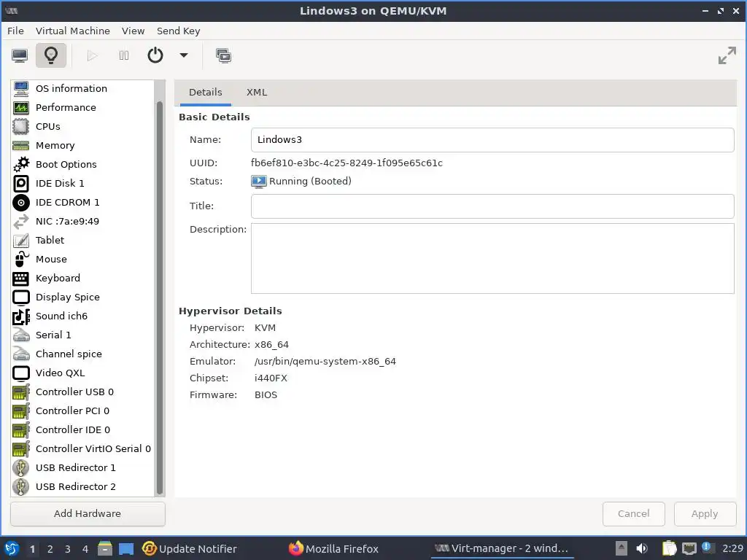Select CPUs in hardware list
Viewport: 747px width, 560px height.
tap(82, 127)
